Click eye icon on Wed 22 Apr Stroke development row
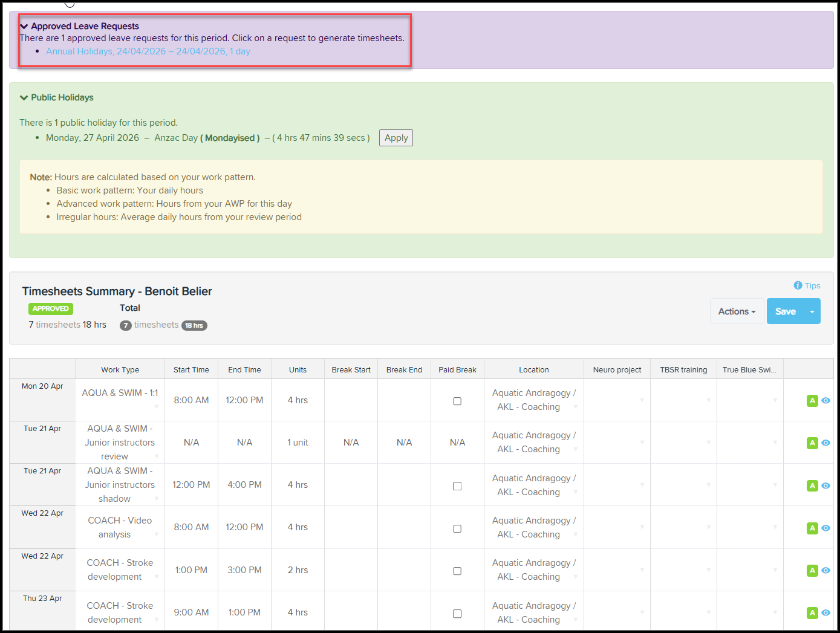 (825, 570)
